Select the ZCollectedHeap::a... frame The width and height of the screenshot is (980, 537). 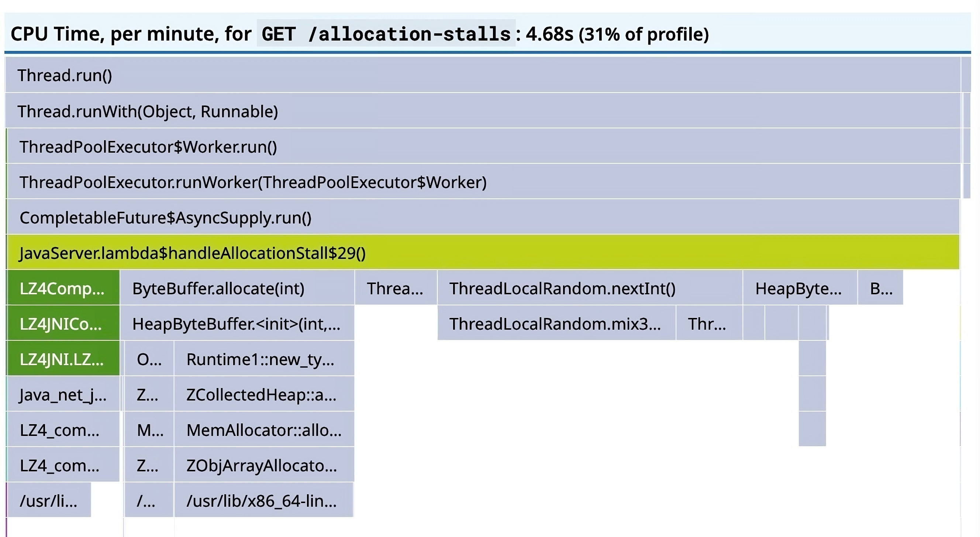262,395
